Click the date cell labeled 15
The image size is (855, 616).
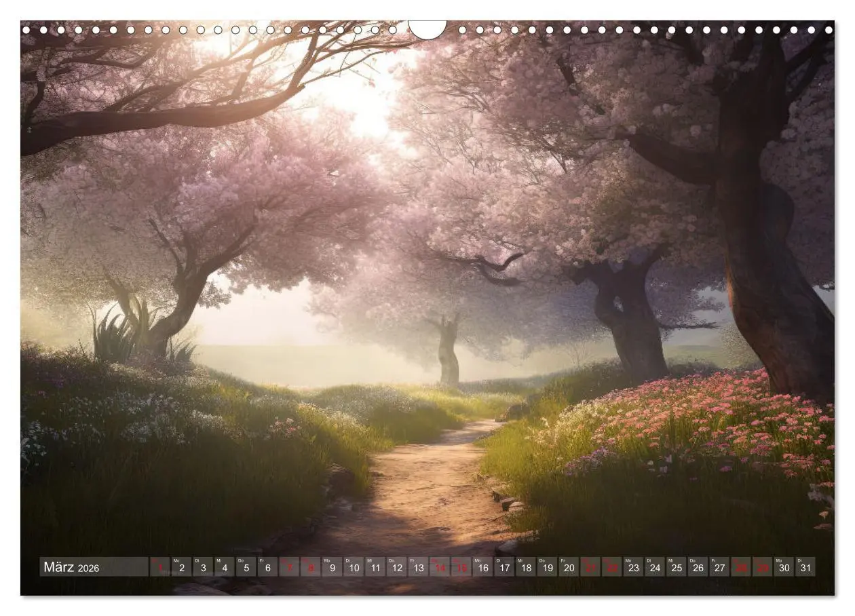(x=463, y=569)
